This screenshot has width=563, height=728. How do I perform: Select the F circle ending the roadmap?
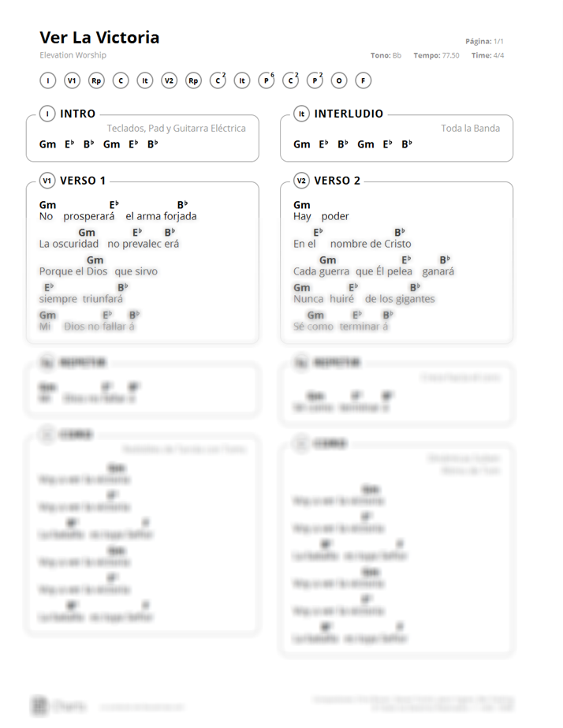[364, 80]
